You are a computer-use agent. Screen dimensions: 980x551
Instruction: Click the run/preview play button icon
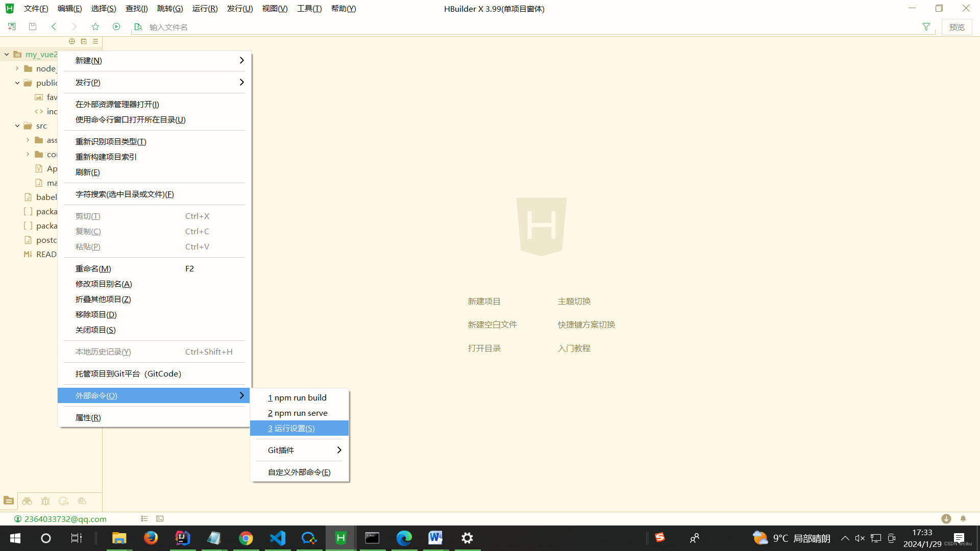click(x=116, y=27)
